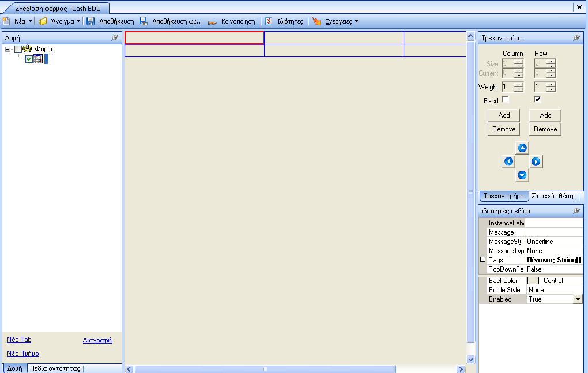Click the BackColor Control color swatch
This screenshot has width=588, height=373.
[533, 280]
